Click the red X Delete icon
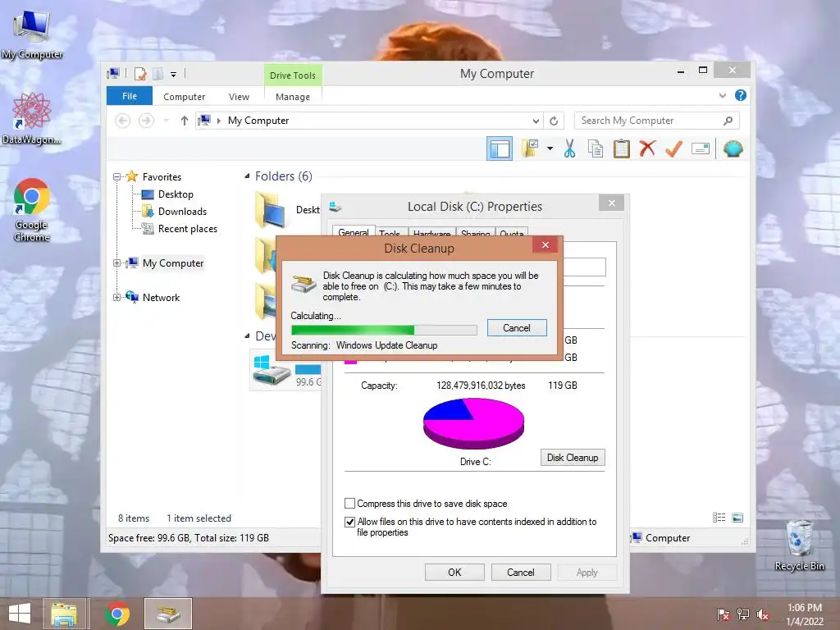Viewport: 840px width, 630px height. pyautogui.click(x=647, y=148)
